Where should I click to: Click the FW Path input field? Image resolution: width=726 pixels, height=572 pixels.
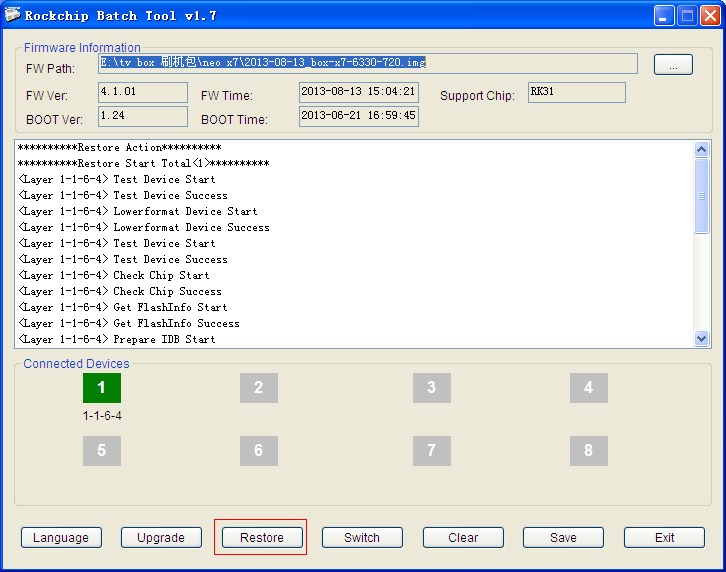click(x=368, y=63)
